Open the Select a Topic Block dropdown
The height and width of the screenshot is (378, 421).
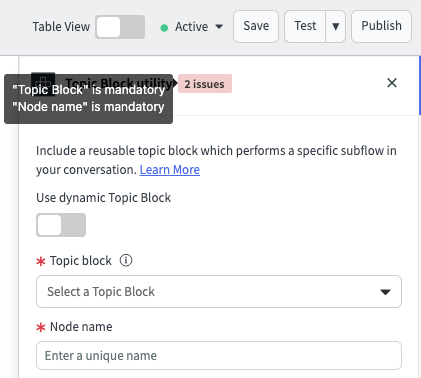[219, 292]
